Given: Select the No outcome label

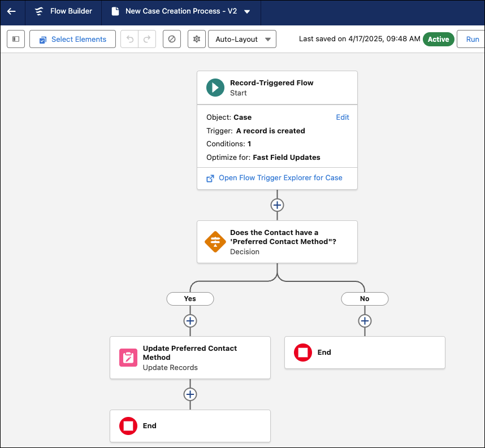Looking at the screenshot, I should [365, 299].
